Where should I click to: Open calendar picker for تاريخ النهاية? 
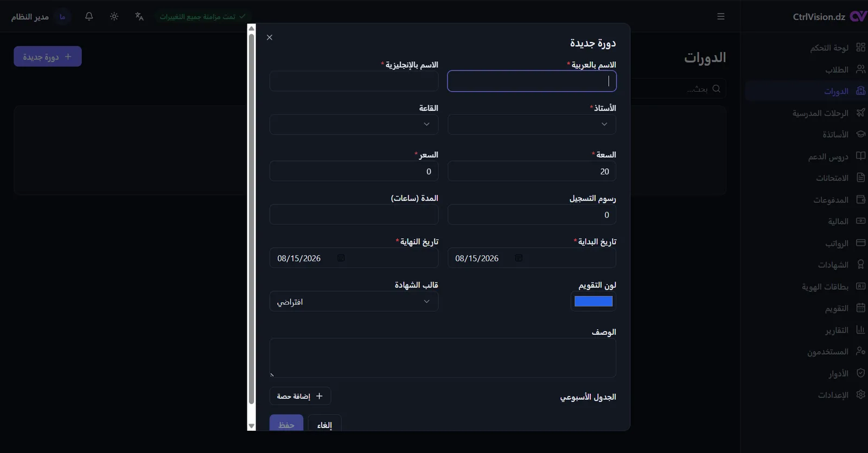(x=341, y=258)
